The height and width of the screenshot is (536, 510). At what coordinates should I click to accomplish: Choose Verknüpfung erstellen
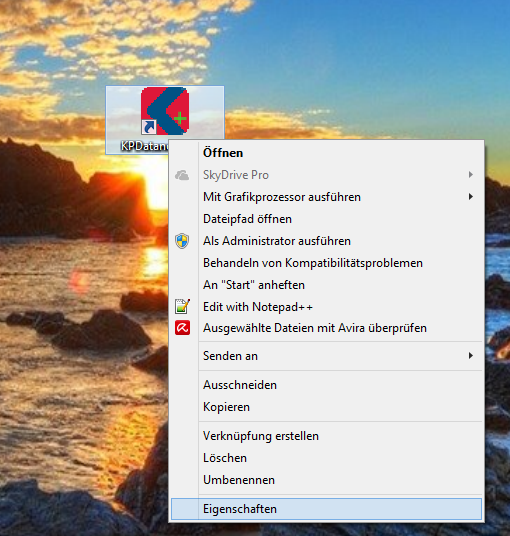click(x=326, y=436)
